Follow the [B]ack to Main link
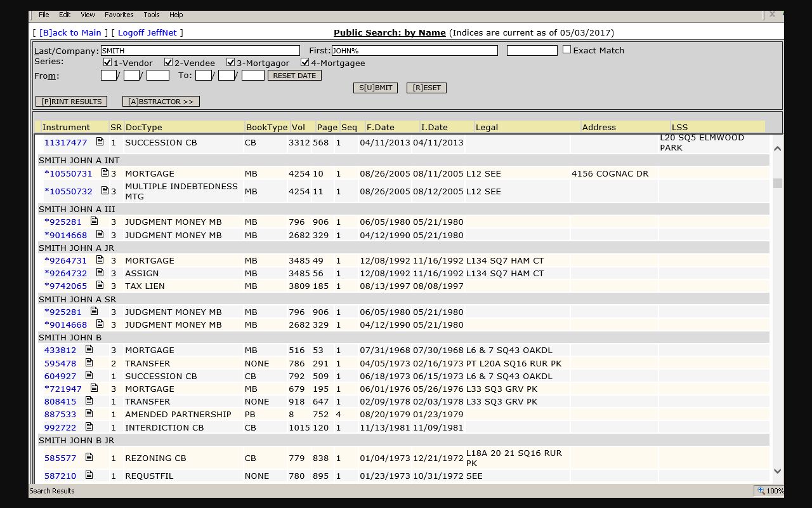This screenshot has height=508, width=812. click(x=70, y=32)
